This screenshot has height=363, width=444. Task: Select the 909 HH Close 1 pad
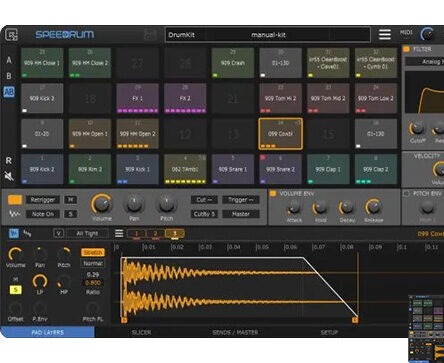coord(42,63)
